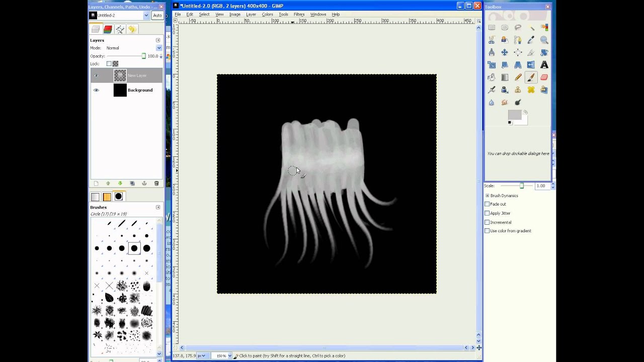Enable the Fade out checkbox
Image resolution: width=644 pixels, height=362 pixels.
(x=487, y=204)
